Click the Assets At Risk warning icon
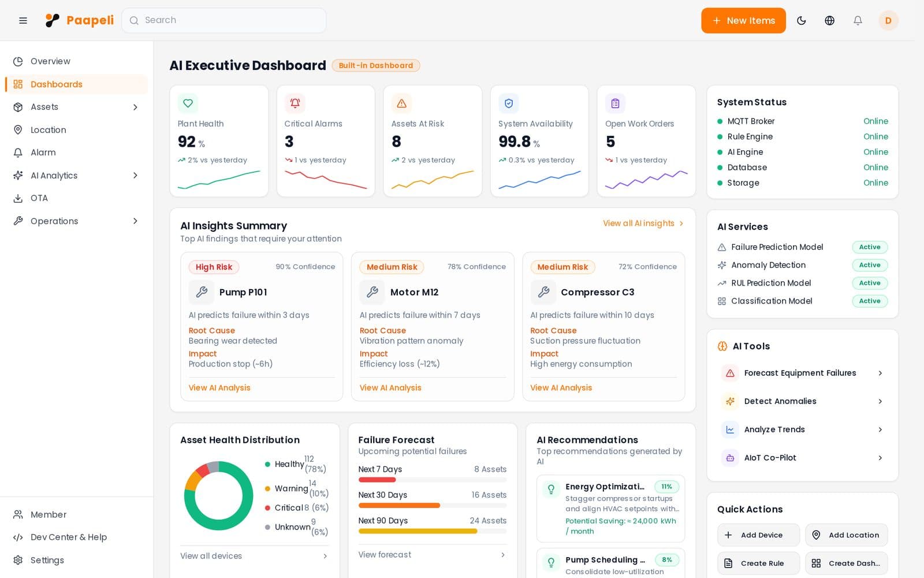This screenshot has height=578, width=924. 401,103
